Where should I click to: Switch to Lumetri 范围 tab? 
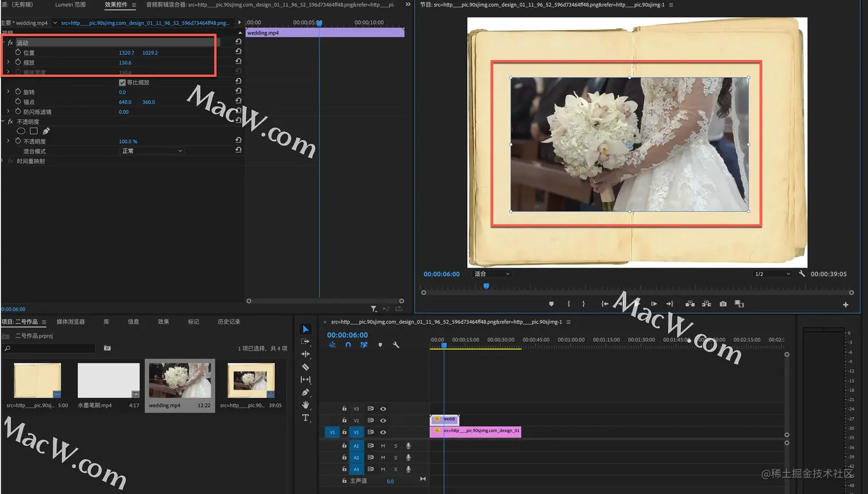point(70,5)
